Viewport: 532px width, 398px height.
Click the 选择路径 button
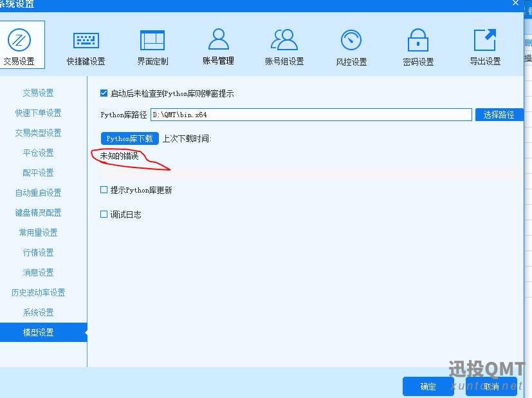pyautogui.click(x=499, y=115)
